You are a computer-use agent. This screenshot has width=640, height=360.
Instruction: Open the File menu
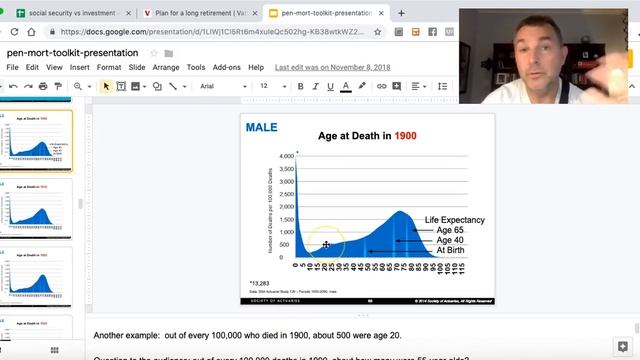pyautogui.click(x=12, y=67)
